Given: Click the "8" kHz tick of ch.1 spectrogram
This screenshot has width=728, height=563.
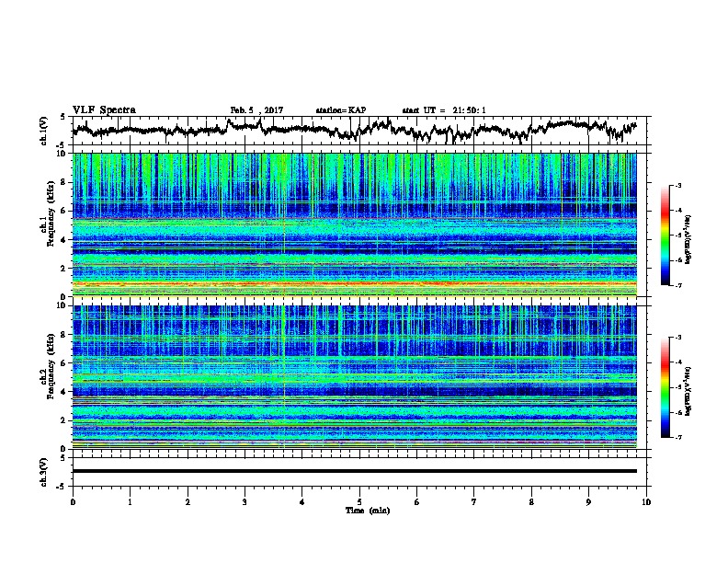Looking at the screenshot, I should tap(63, 182).
